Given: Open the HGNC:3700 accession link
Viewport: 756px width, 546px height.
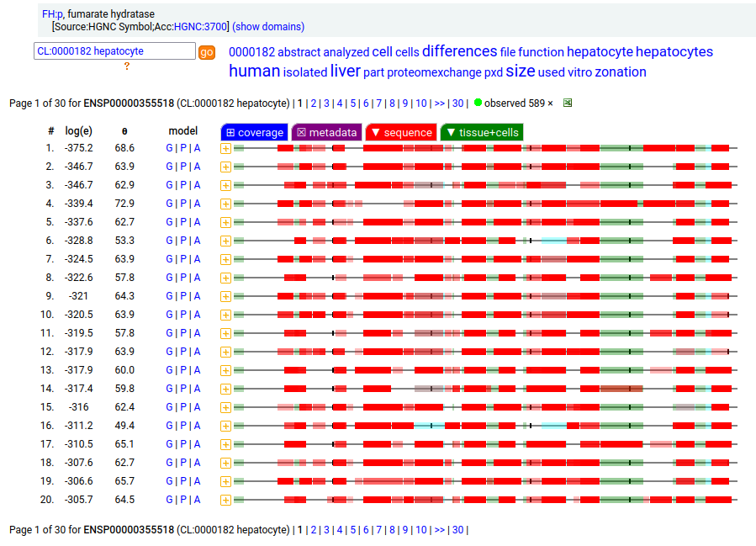Looking at the screenshot, I should click(200, 27).
